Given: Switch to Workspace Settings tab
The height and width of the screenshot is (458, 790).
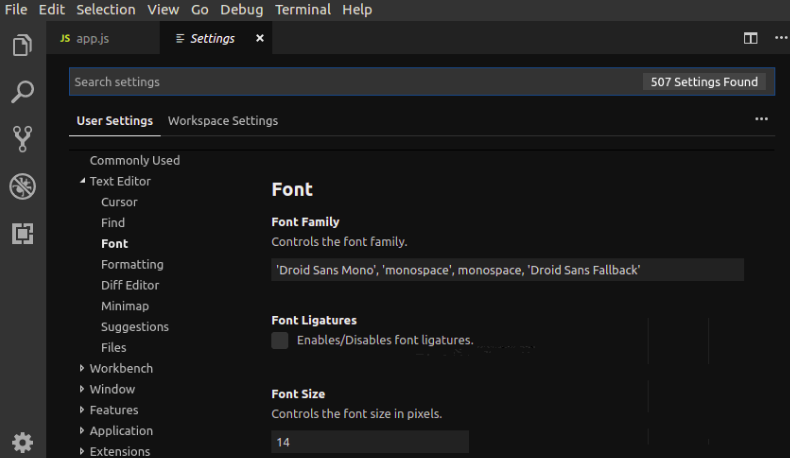Looking at the screenshot, I should pyautogui.click(x=223, y=121).
